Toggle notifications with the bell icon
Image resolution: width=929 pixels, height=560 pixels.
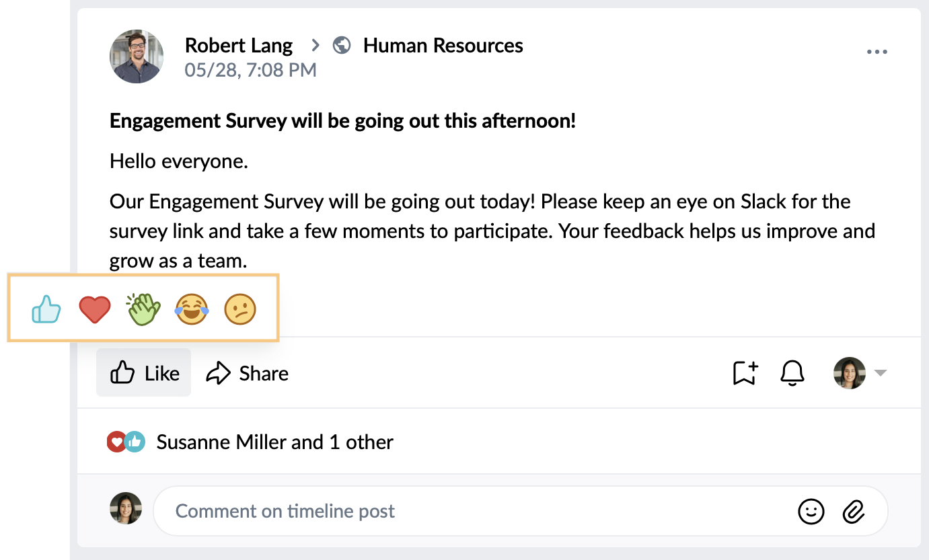coord(793,373)
